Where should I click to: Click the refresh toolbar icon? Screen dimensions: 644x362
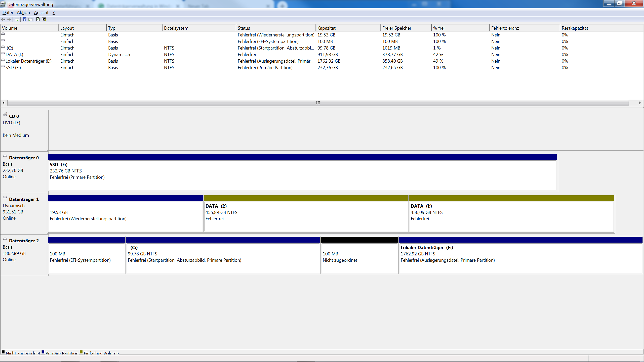[x=38, y=19]
